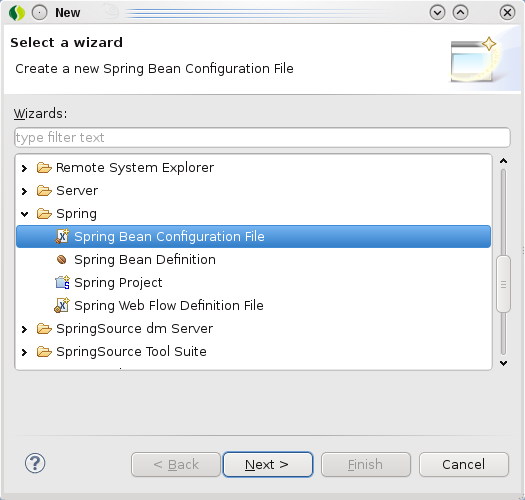The width and height of the screenshot is (525, 500).
Task: Expand the Remote System Explorer category
Action: 24,168
